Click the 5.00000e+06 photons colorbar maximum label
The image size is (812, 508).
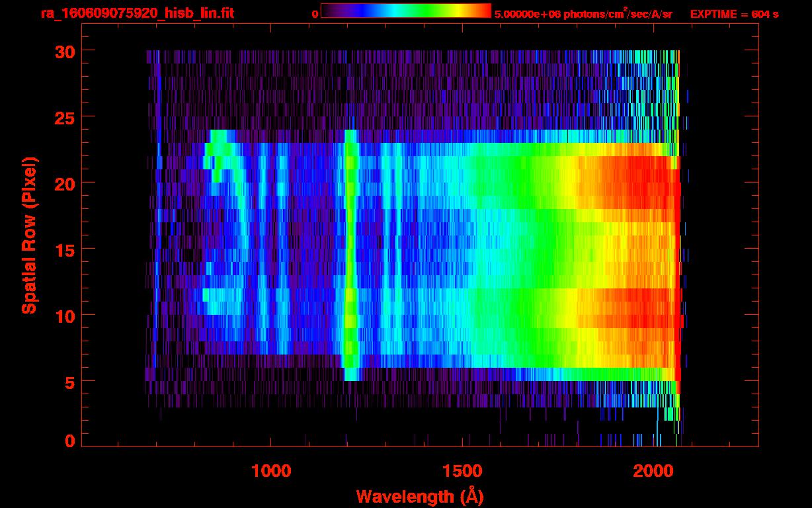pyautogui.click(x=583, y=14)
